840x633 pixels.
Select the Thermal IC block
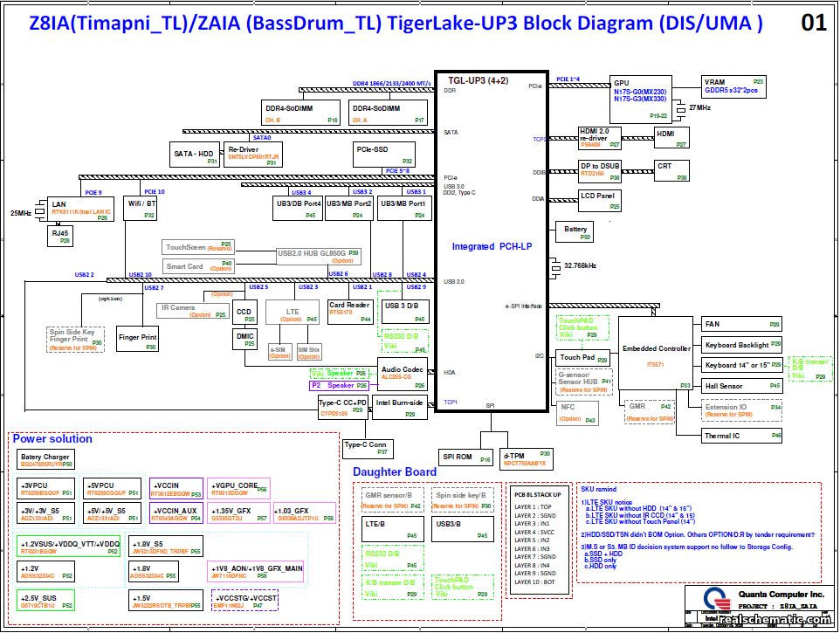point(742,436)
